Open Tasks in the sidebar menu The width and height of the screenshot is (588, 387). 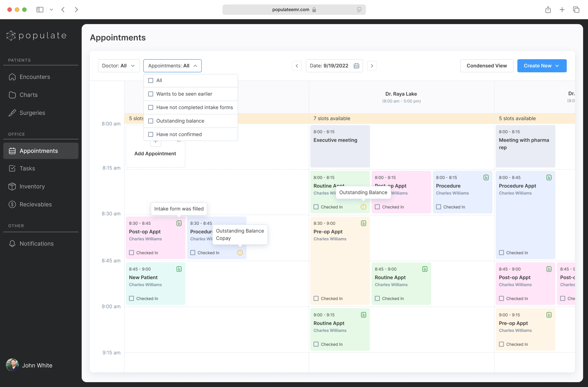click(27, 168)
